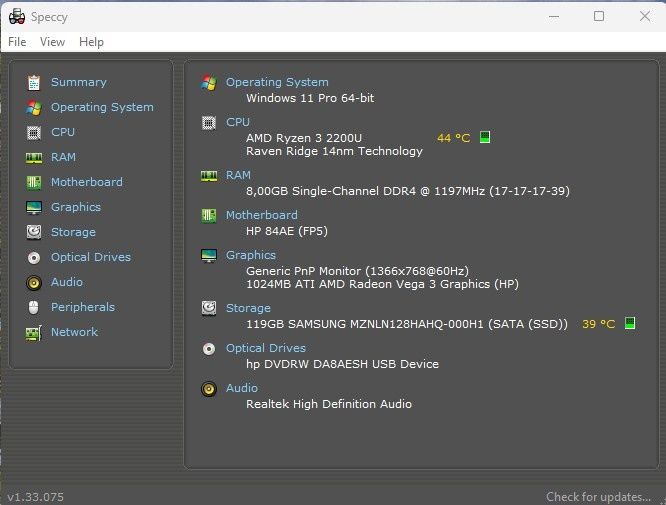
Task: Click the Network card icon in sidebar
Action: [x=34, y=333]
